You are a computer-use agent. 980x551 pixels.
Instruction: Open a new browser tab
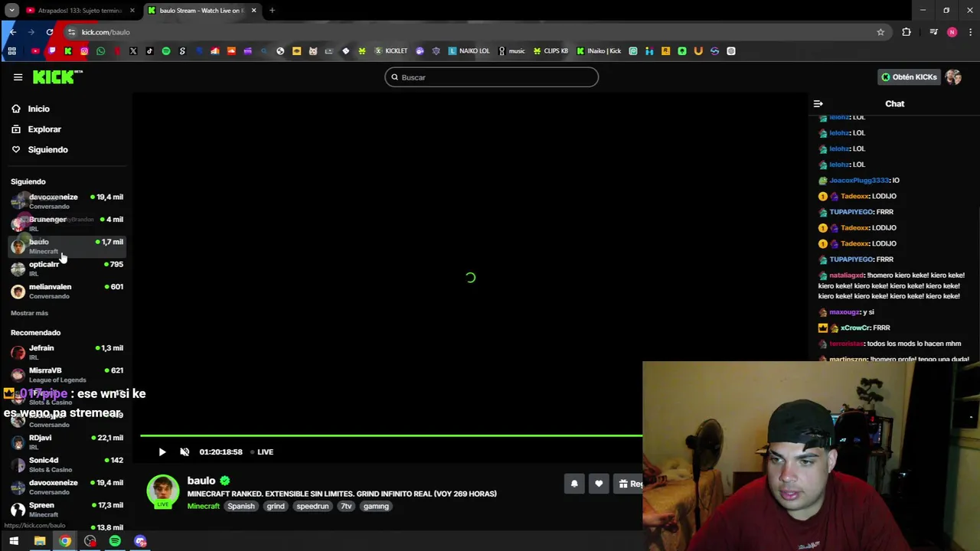pyautogui.click(x=272, y=11)
